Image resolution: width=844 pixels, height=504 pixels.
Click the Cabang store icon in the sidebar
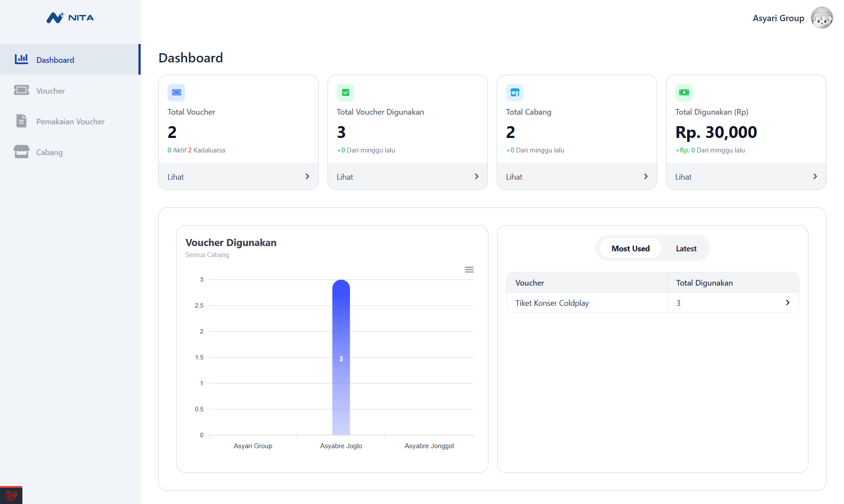click(22, 152)
